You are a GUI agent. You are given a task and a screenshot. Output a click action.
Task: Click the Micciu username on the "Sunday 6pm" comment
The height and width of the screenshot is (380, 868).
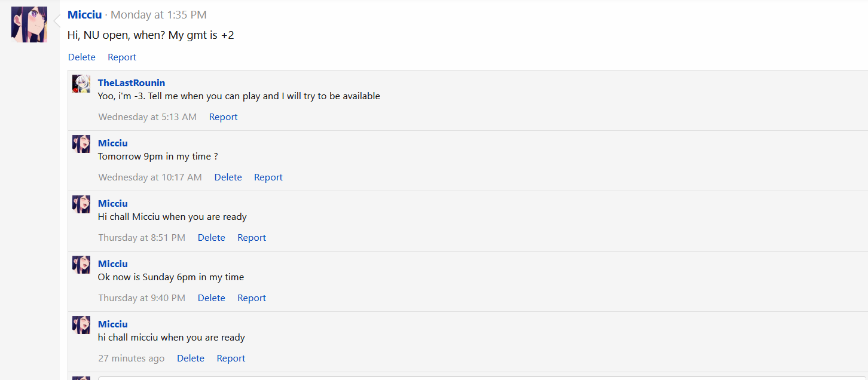coord(113,264)
